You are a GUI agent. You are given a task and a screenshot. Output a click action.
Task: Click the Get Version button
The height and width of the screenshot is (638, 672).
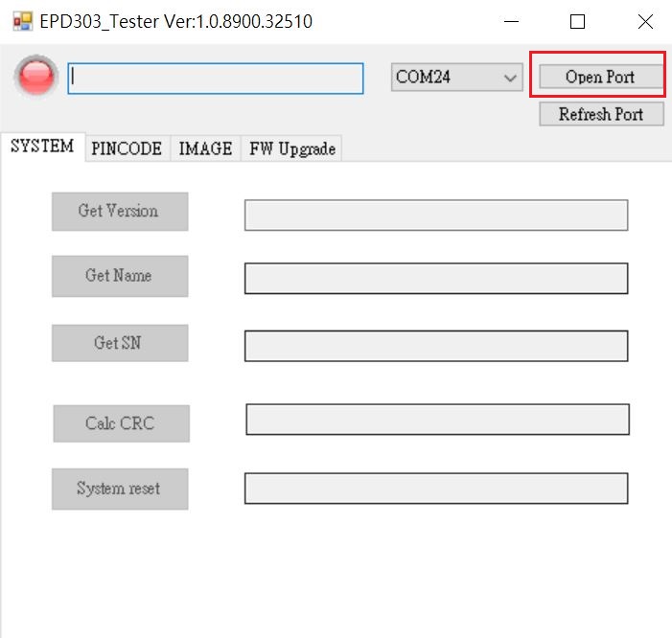(x=119, y=212)
